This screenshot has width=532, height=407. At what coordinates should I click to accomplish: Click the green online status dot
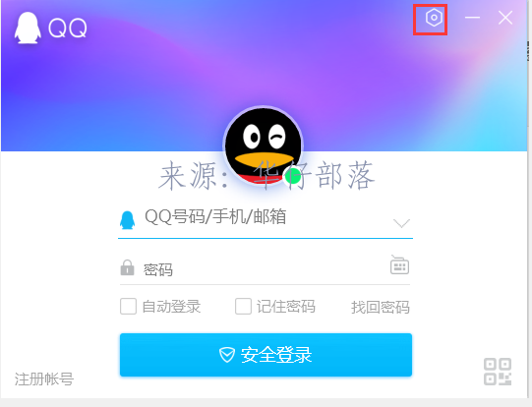[x=293, y=176]
